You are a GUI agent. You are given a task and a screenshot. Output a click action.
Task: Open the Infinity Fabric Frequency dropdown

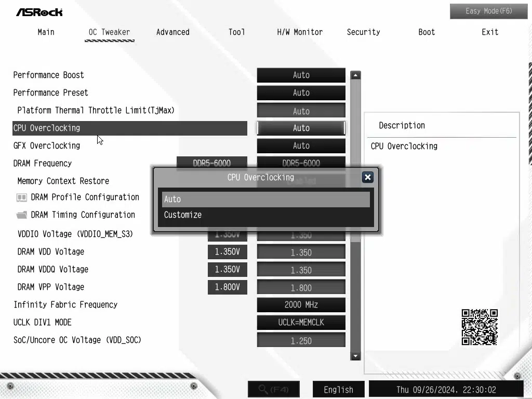(x=301, y=304)
